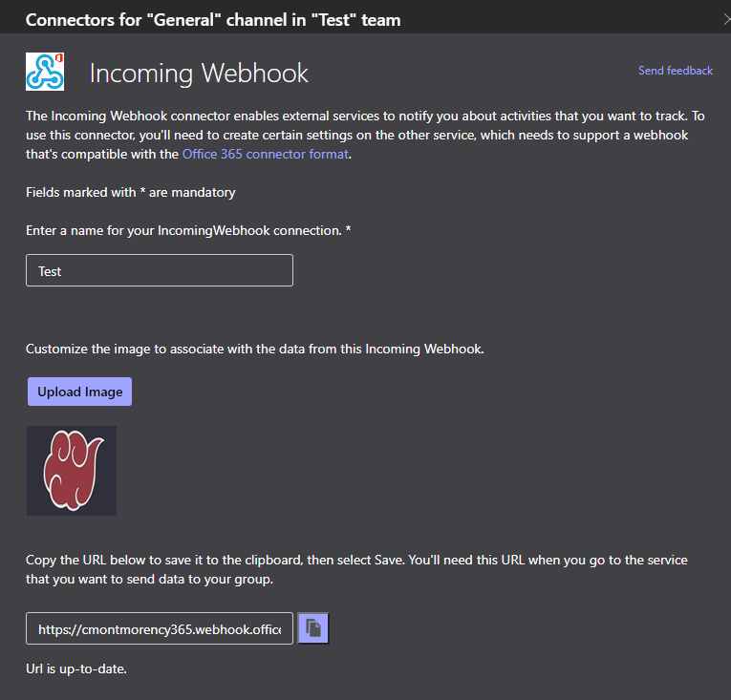Click the 'Enter a name for your IncomingWebhook connection' label
This screenshot has width=731, height=700.
coord(188,230)
